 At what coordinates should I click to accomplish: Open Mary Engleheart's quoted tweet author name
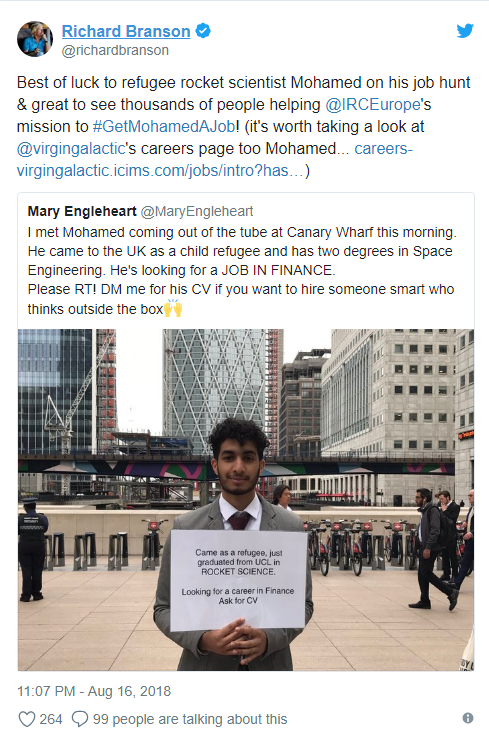click(82, 211)
